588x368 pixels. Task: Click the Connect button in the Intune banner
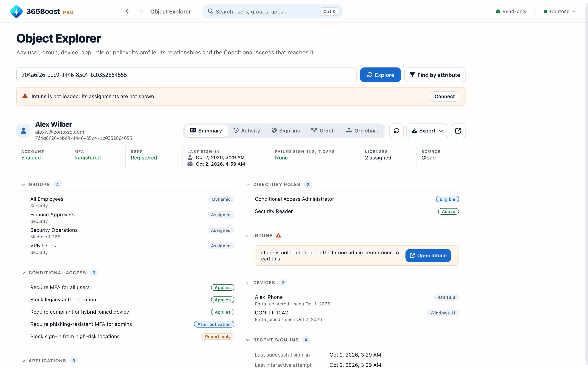coord(444,96)
